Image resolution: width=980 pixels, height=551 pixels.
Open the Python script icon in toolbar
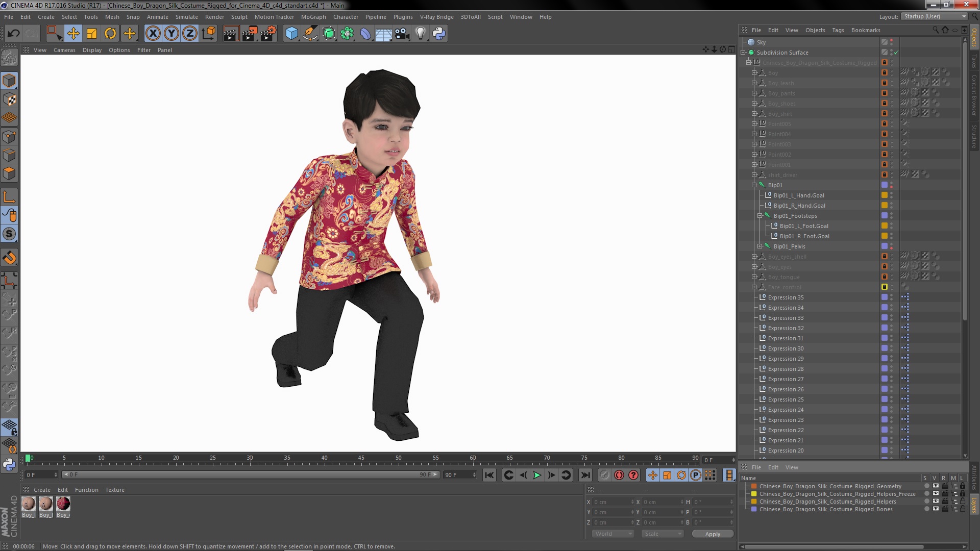click(439, 34)
